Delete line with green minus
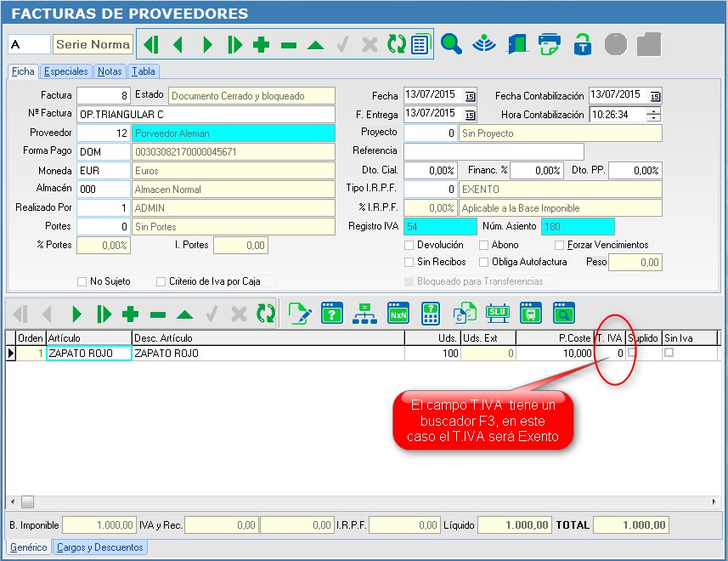The width and height of the screenshot is (728, 561). [158, 314]
